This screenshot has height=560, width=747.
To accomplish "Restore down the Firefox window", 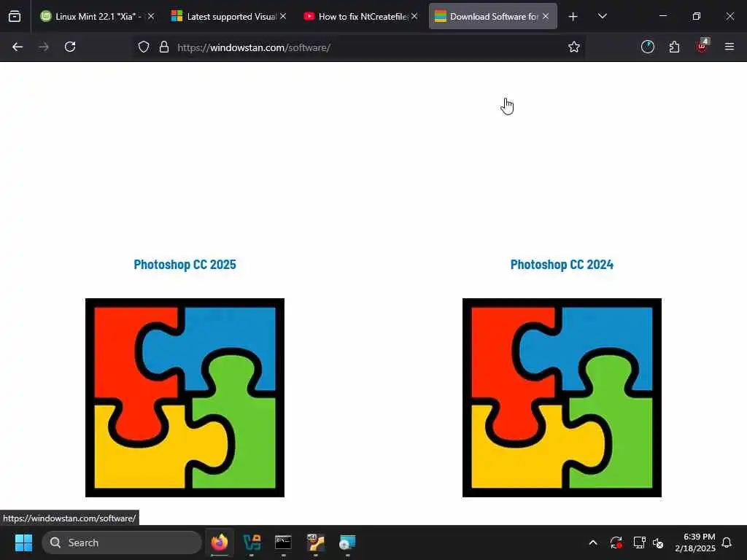I will [x=697, y=16].
